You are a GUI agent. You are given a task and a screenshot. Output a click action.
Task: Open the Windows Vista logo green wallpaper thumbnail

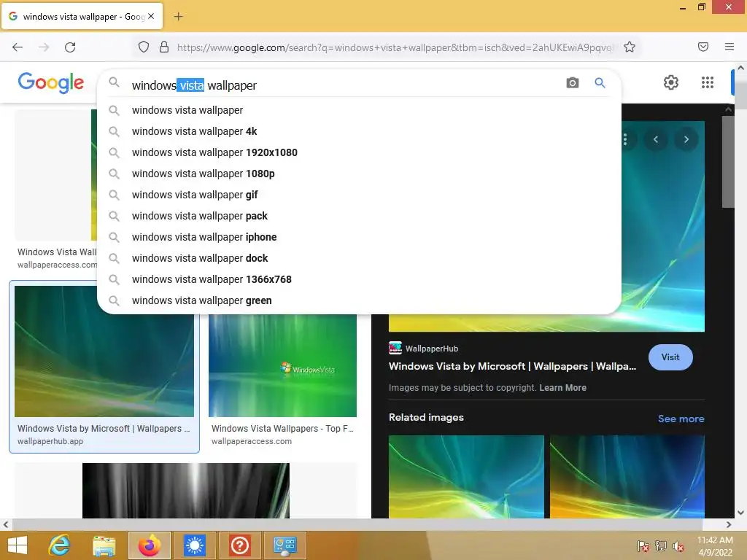coord(282,365)
